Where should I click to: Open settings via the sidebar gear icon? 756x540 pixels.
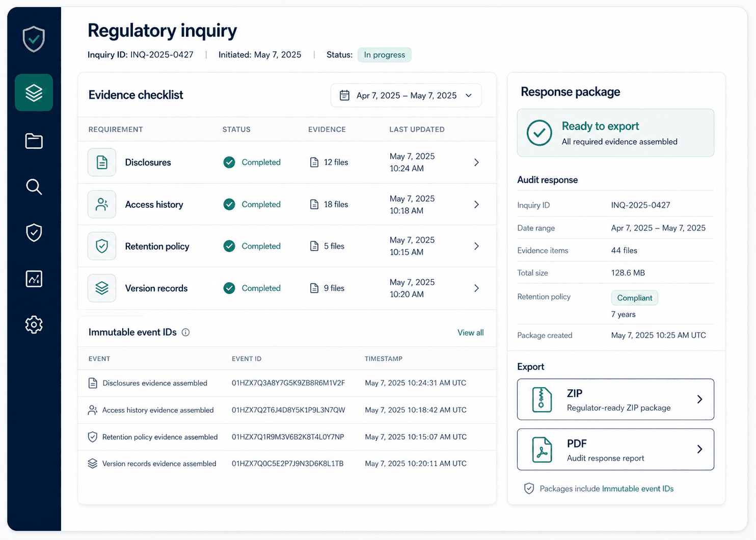click(34, 325)
